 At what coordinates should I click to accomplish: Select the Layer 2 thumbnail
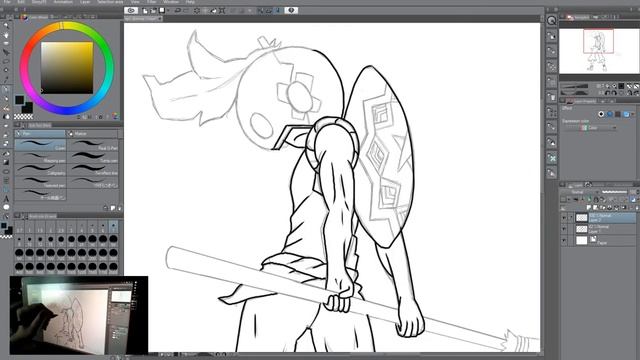coord(581,218)
